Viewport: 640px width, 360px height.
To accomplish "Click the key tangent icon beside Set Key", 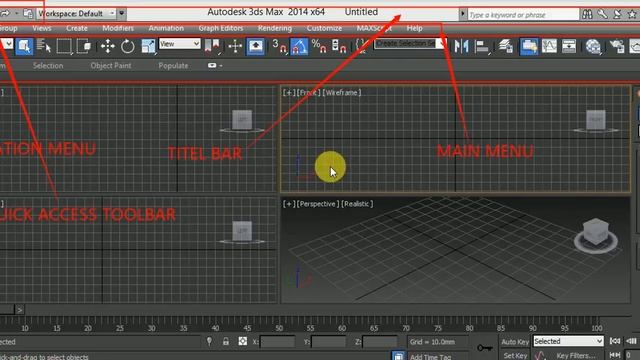I will [540, 356].
